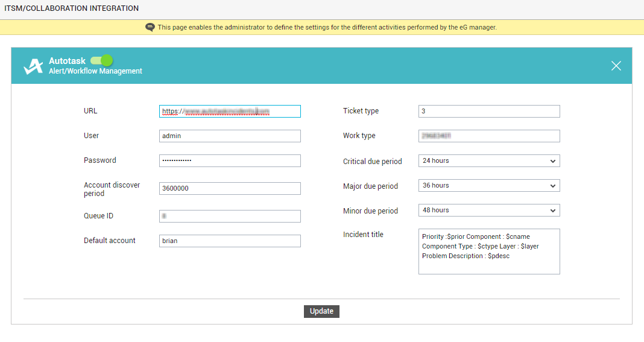Click the 'Ticket type' label

coord(361,111)
